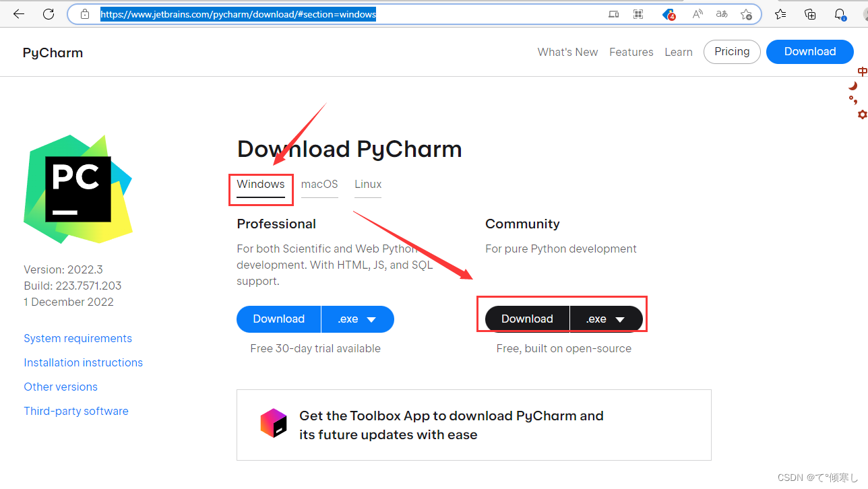Open the Third-party software link

point(76,411)
